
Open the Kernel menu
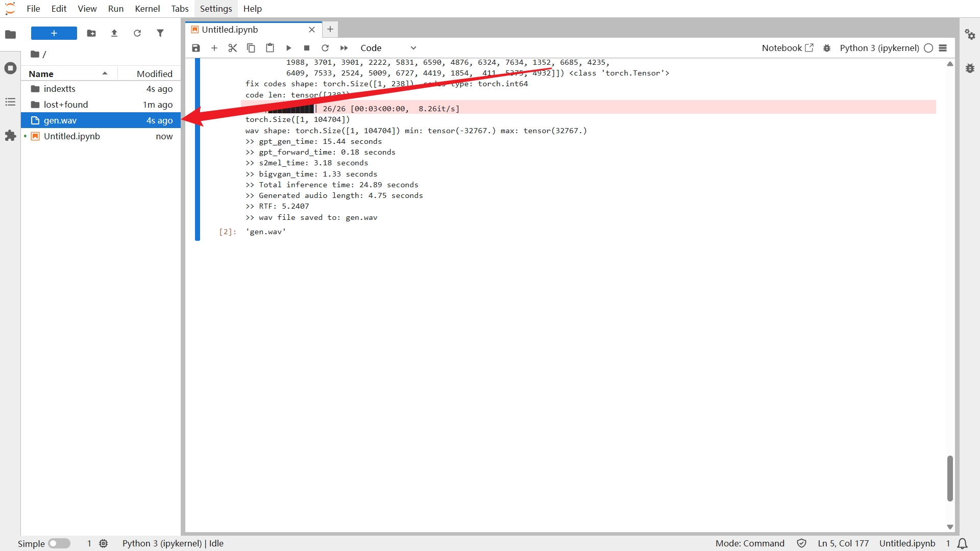click(x=148, y=9)
